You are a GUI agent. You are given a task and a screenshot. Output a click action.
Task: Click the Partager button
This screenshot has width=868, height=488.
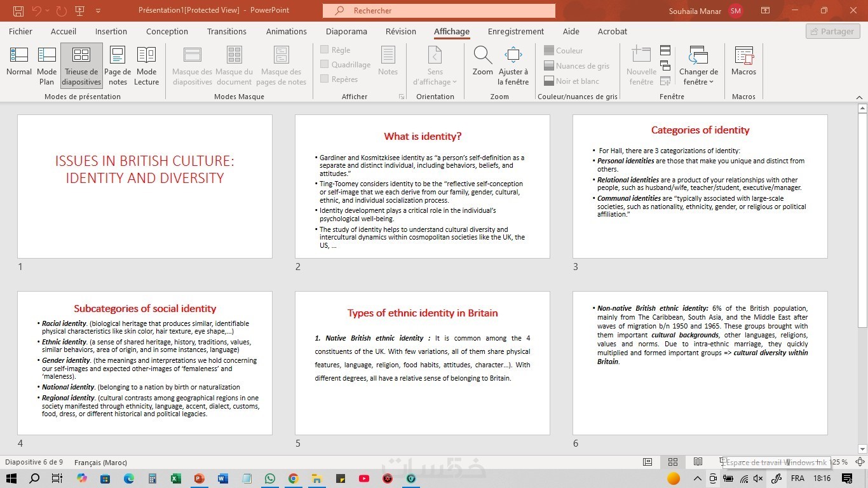click(x=832, y=31)
